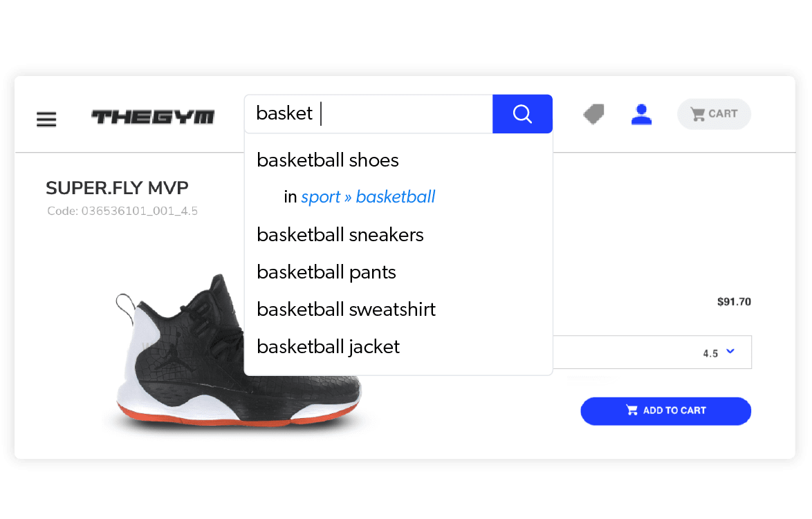Select suggestion basketball sweatshirt
The height and width of the screenshot is (519, 812).
[x=346, y=310]
